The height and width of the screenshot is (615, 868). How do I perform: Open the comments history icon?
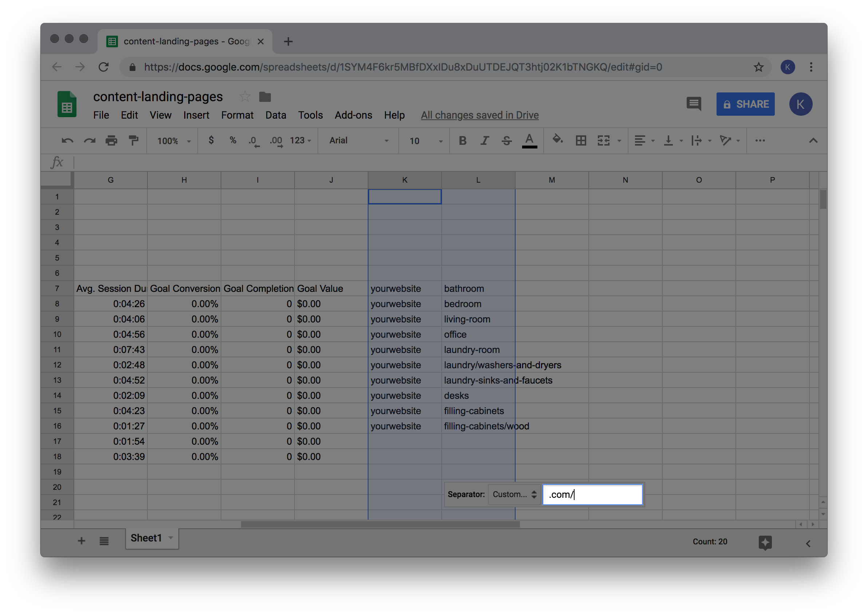[693, 104]
